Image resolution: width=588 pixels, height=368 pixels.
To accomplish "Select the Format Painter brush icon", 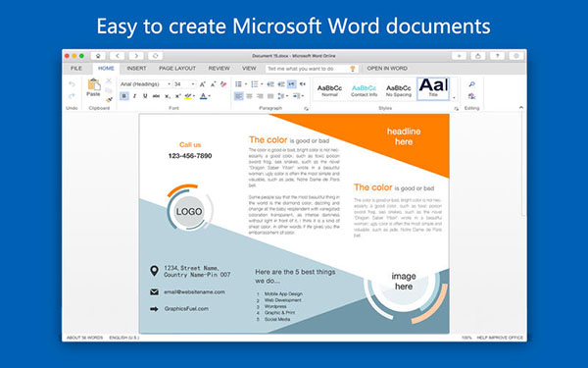I will [x=109, y=100].
